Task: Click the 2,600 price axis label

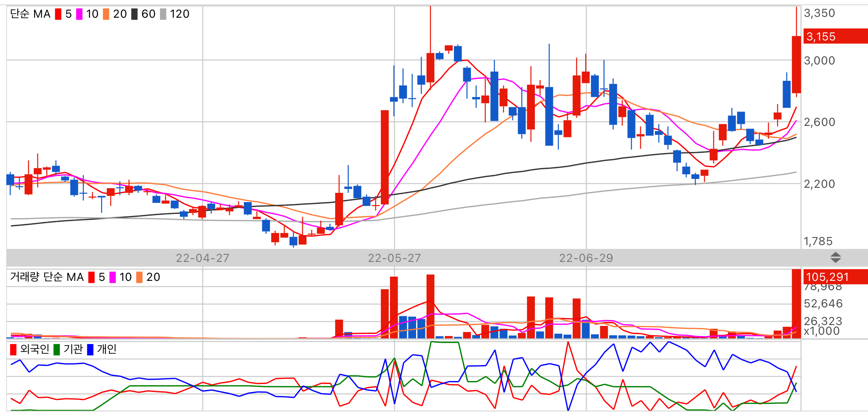Action: pyautogui.click(x=820, y=122)
